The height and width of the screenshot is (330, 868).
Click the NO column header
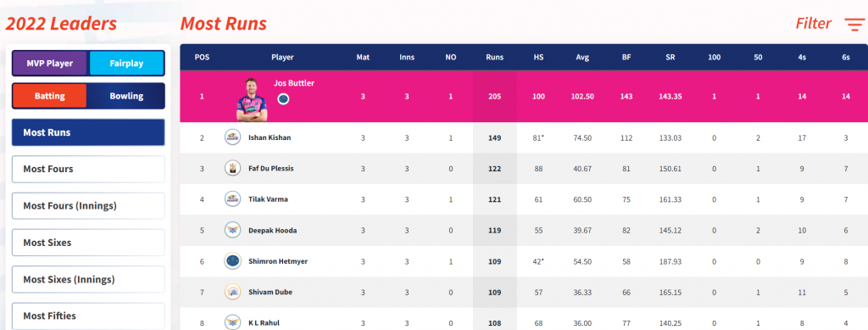click(x=451, y=57)
